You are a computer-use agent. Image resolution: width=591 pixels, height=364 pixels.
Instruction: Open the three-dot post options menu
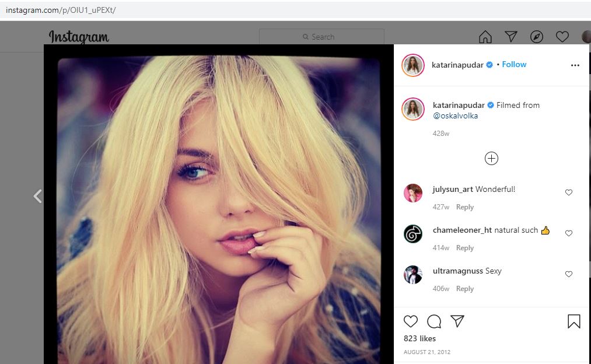coord(575,65)
